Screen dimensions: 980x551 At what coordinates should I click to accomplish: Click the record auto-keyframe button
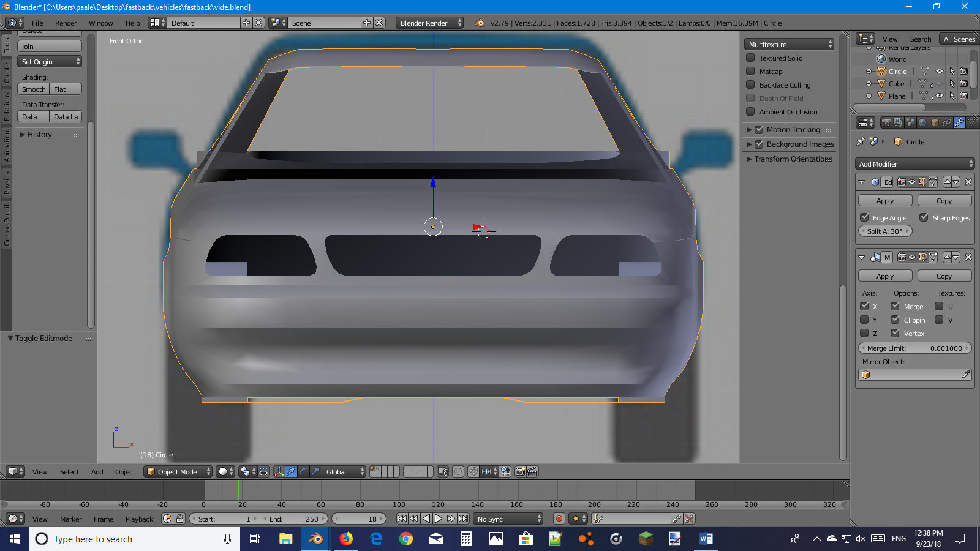(559, 519)
